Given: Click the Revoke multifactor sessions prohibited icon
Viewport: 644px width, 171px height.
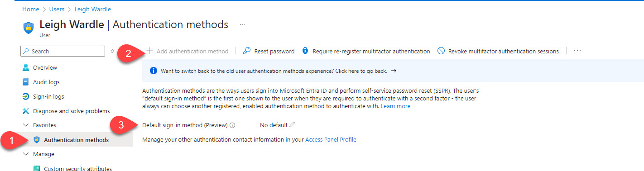Looking at the screenshot, I should (441, 51).
